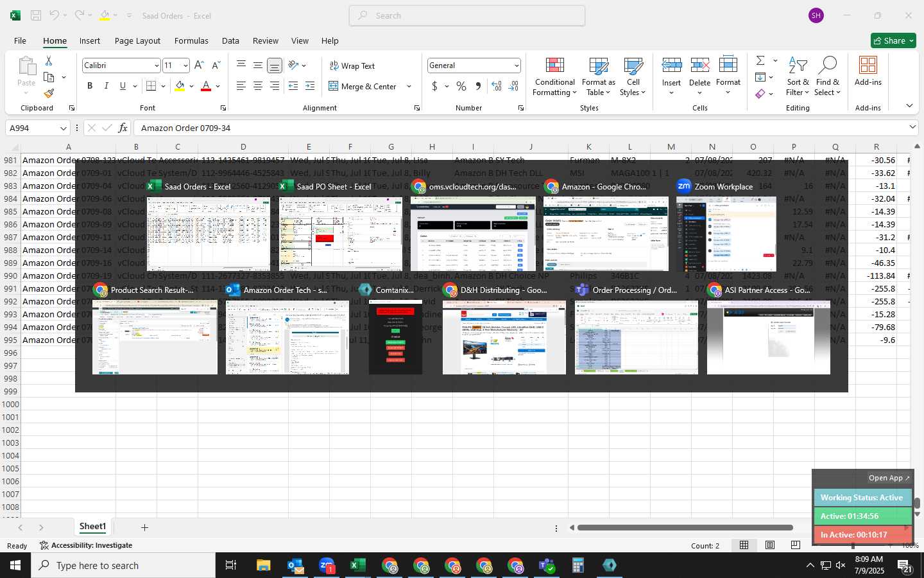
Task: Open Format as Table
Action: click(x=598, y=77)
